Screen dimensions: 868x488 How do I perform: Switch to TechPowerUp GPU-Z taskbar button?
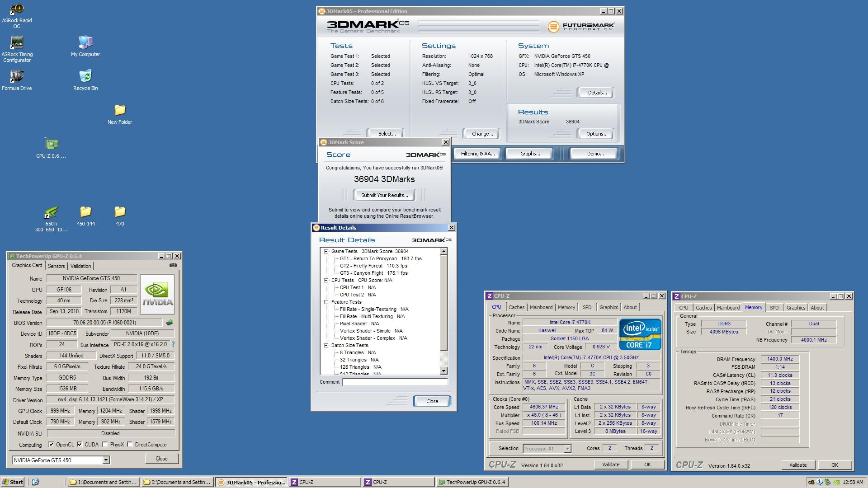(472, 482)
